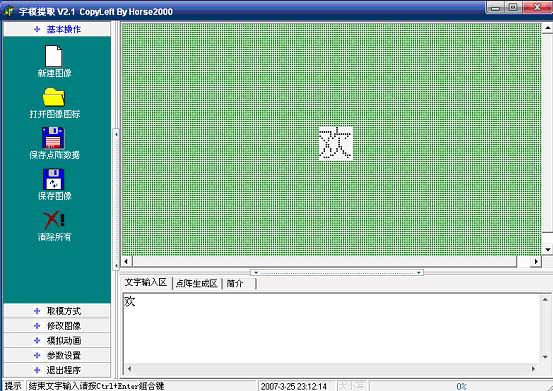This screenshot has width=553, height=391.
Task: Click the 2007-3-25 23:12:14 status text
Action: [294, 386]
